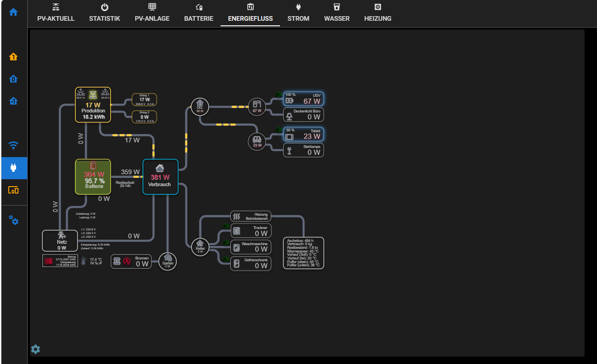The height and width of the screenshot is (364, 597).
Task: Select the blue house ground-floor sidebar icon
Action: click(x=13, y=79)
